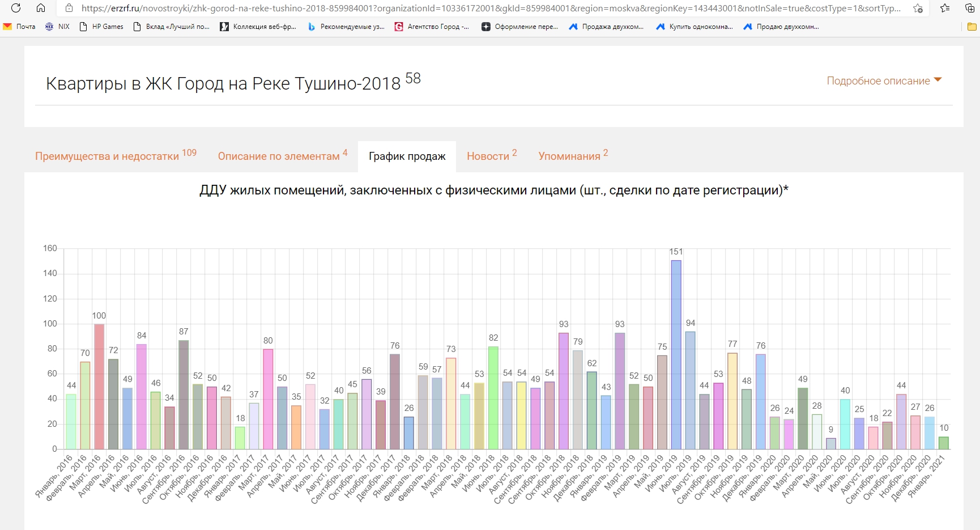980x530 pixels.
Task: Go to the browser home page
Action: point(41,8)
